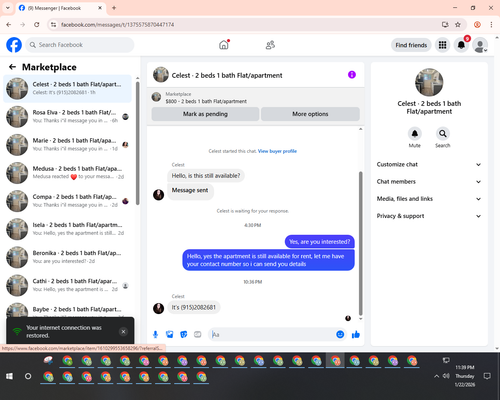Open the Windows action center icon
The height and width of the screenshot is (400, 500).
487,376
